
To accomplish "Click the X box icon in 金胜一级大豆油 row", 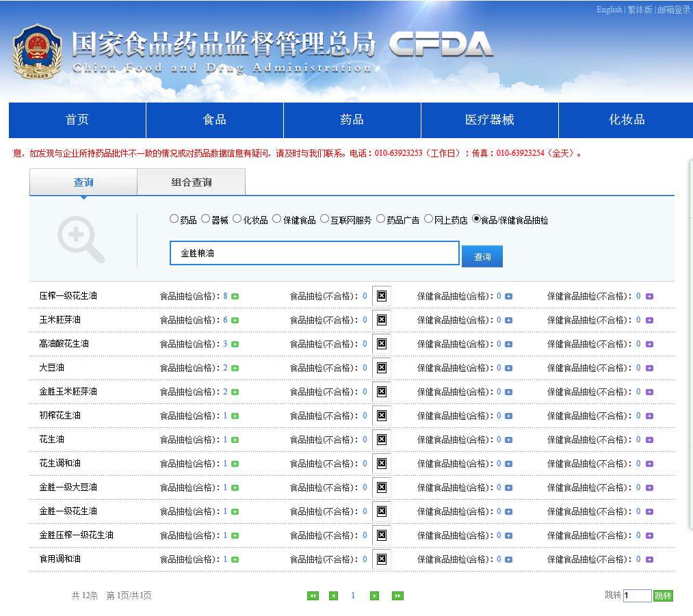I will pos(382,487).
